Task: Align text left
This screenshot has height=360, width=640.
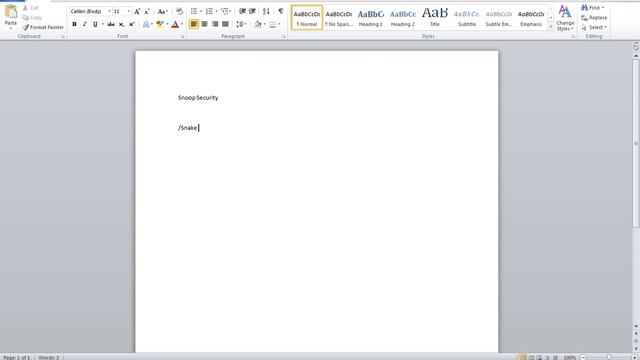Action: coord(194,24)
